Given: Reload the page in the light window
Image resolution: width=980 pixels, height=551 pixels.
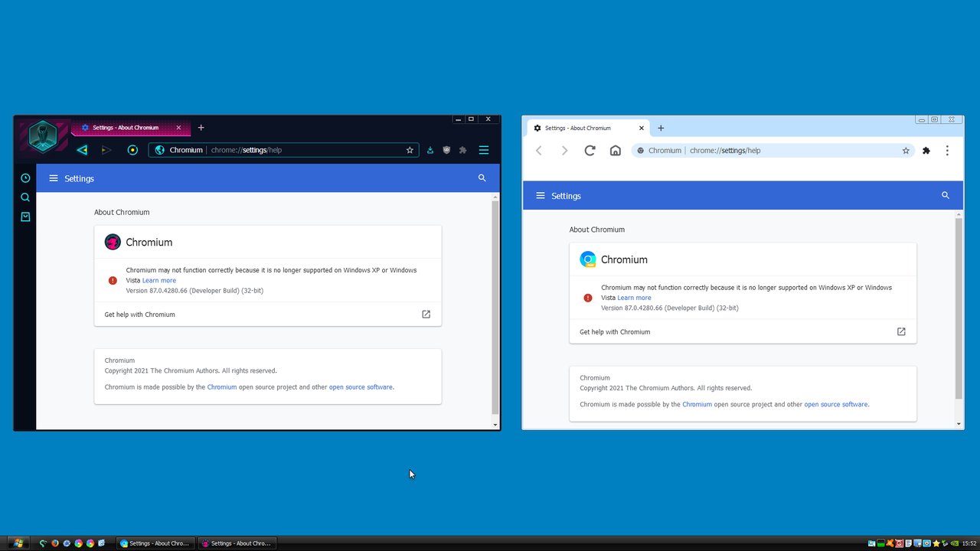Looking at the screenshot, I should click(590, 151).
